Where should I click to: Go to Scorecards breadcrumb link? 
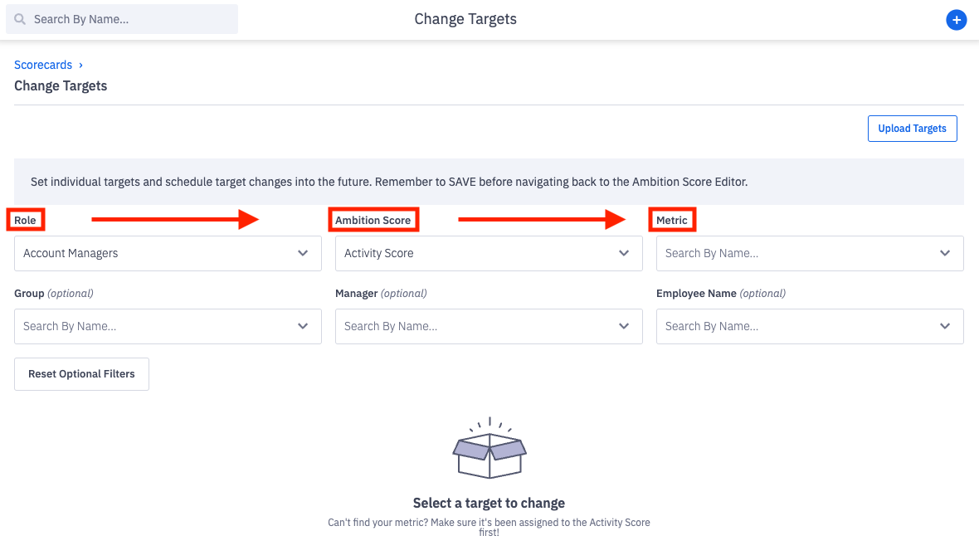pyautogui.click(x=43, y=65)
